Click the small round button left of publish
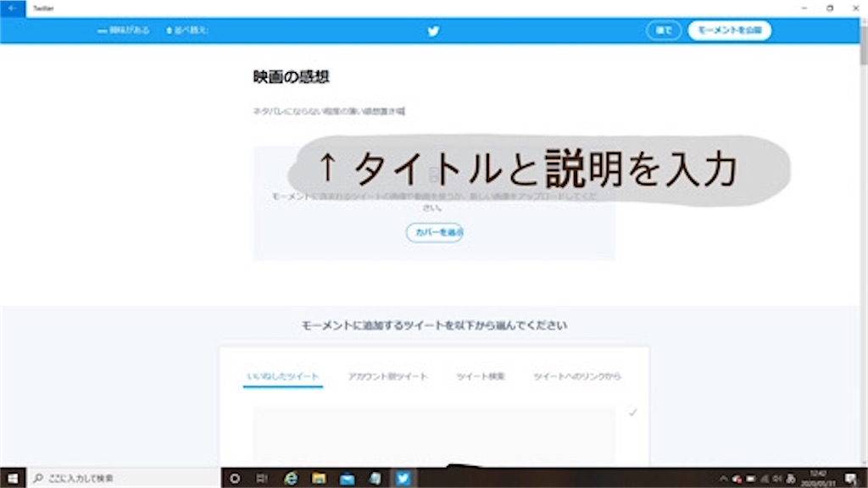The image size is (868, 488). coord(663,30)
